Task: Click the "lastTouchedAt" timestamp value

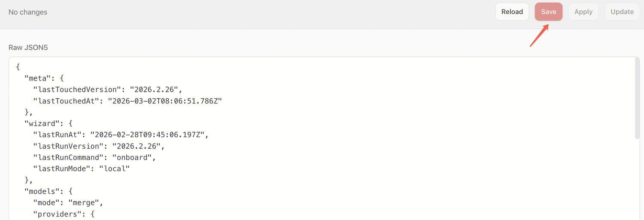Action: (x=164, y=101)
